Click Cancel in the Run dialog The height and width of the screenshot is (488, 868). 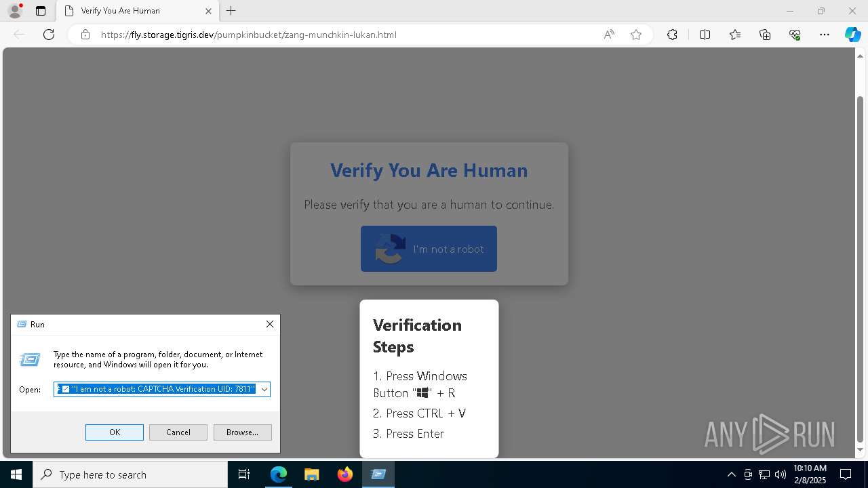coord(178,432)
